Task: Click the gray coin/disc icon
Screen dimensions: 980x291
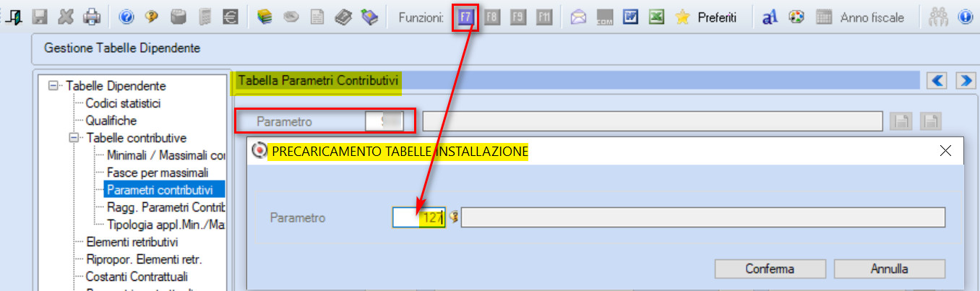Action: tap(291, 16)
